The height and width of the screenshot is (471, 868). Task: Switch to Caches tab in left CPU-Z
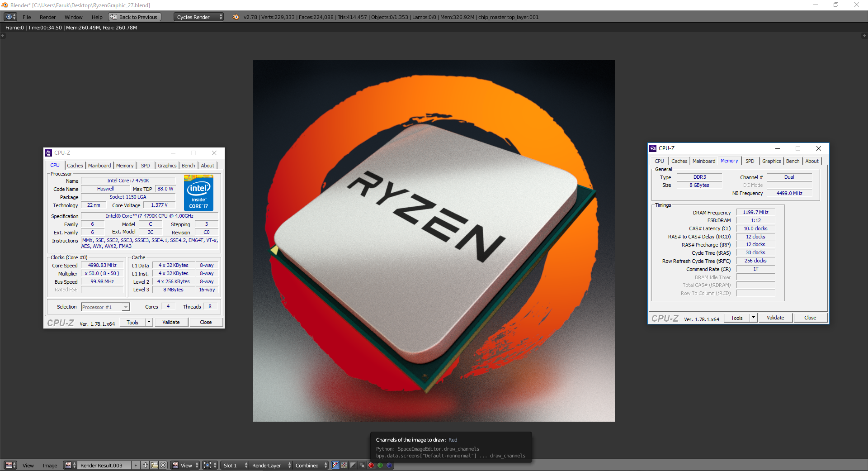tap(75, 166)
